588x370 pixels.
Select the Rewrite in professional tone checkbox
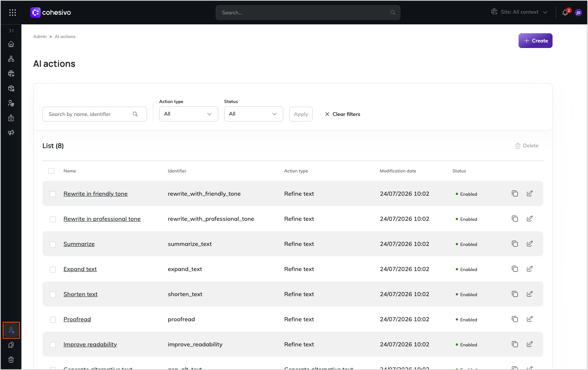(x=53, y=219)
